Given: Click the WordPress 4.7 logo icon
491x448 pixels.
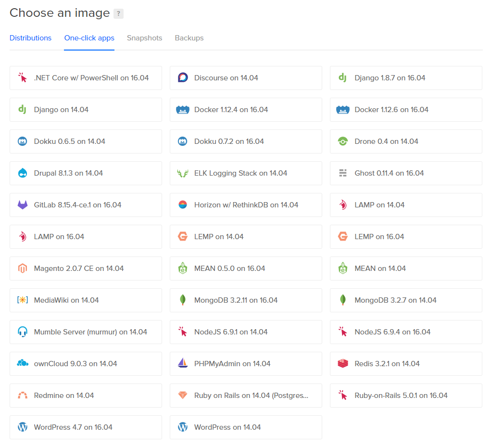Looking at the screenshot, I should (x=22, y=427).
